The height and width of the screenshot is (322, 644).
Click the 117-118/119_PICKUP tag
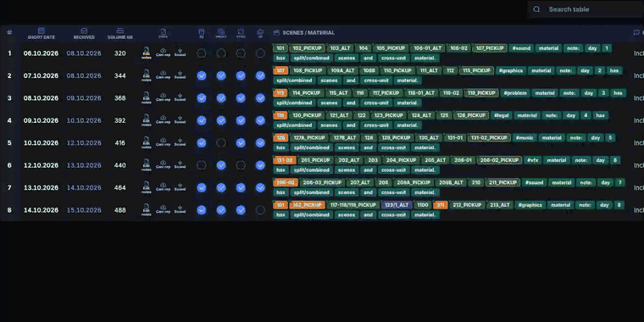[353, 205]
